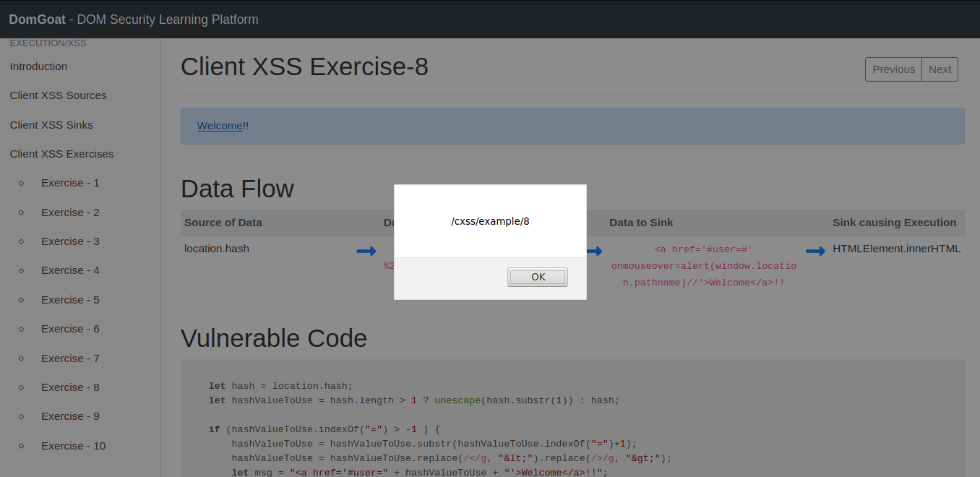Select Exercise - 5 in sidebar
Viewport: 980px width, 477px height.
70,300
